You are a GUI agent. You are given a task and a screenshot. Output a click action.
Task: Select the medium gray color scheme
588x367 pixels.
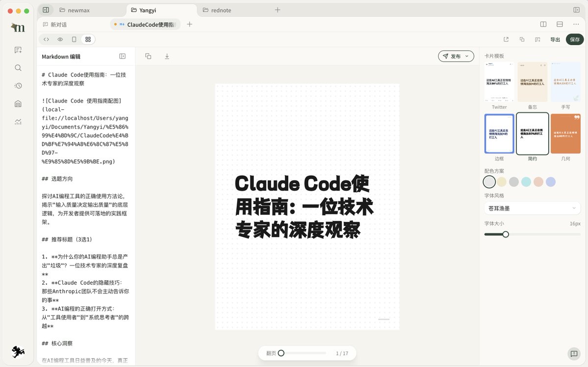click(514, 182)
